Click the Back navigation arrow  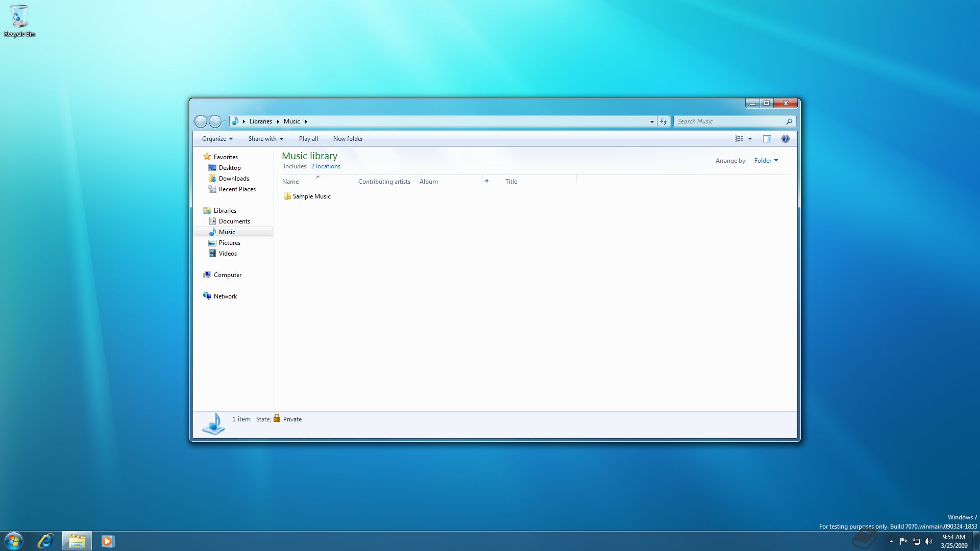click(x=201, y=121)
